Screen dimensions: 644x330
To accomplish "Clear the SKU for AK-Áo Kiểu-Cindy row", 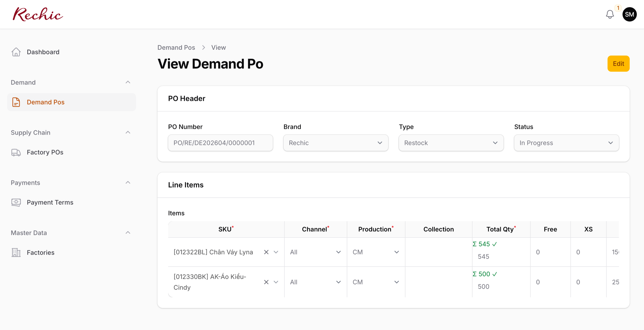I will (x=266, y=282).
